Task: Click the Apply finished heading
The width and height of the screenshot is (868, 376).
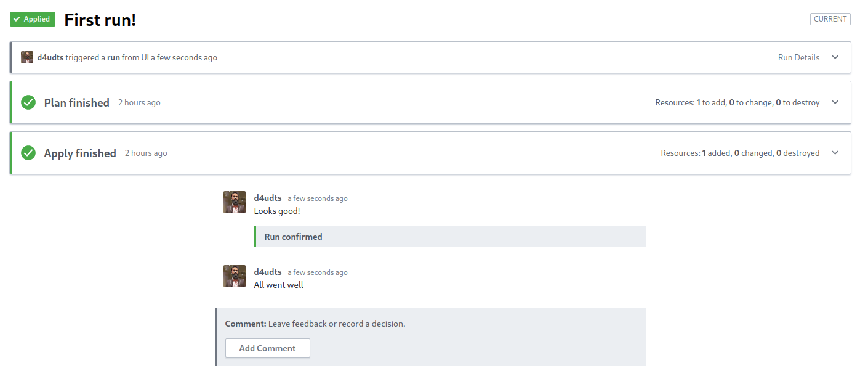Action: 80,153
